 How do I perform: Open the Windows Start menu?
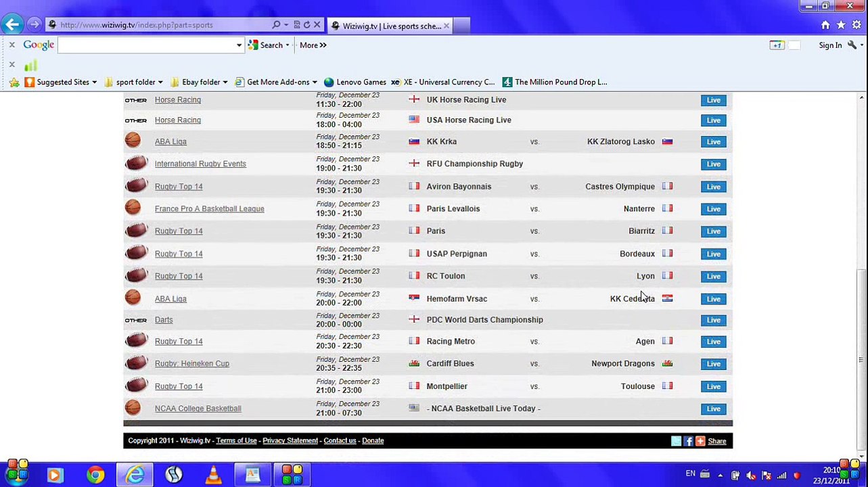click(16, 473)
